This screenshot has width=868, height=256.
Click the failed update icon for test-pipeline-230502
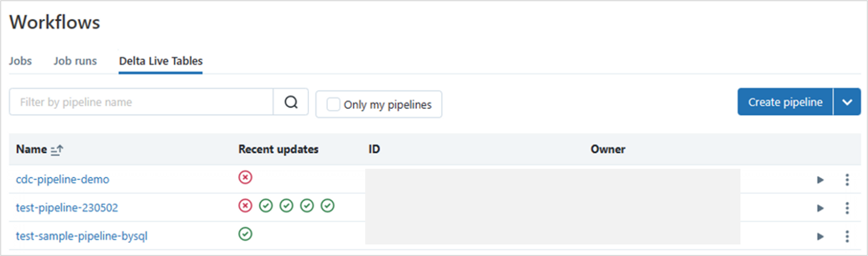tap(245, 206)
